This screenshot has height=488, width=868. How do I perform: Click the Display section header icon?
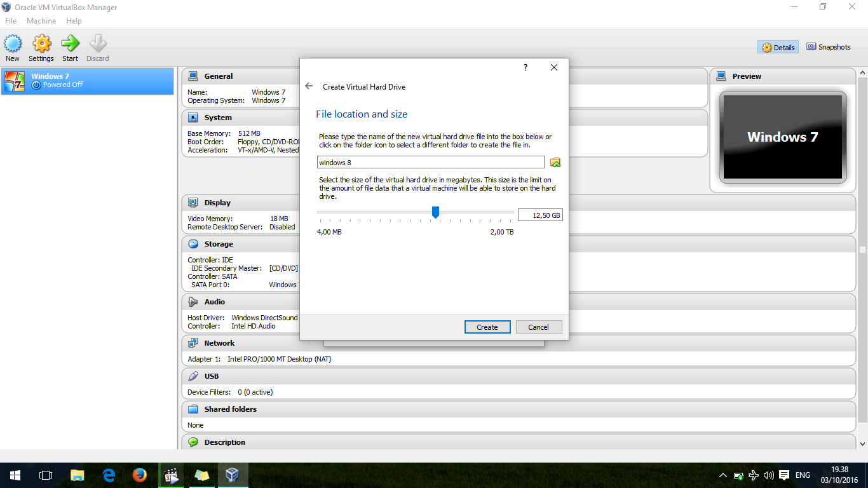[193, 203]
